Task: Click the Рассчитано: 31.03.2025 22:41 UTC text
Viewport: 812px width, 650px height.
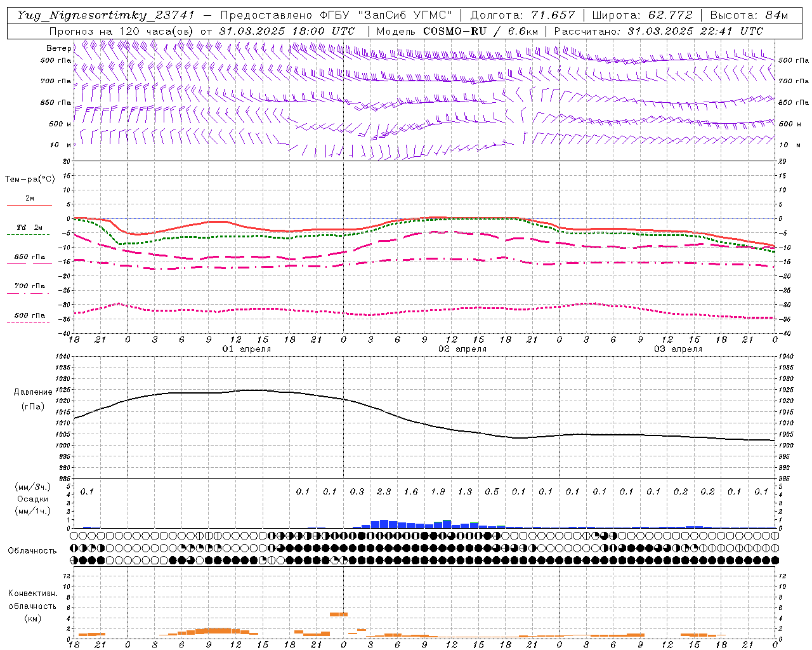Action: coord(658,31)
